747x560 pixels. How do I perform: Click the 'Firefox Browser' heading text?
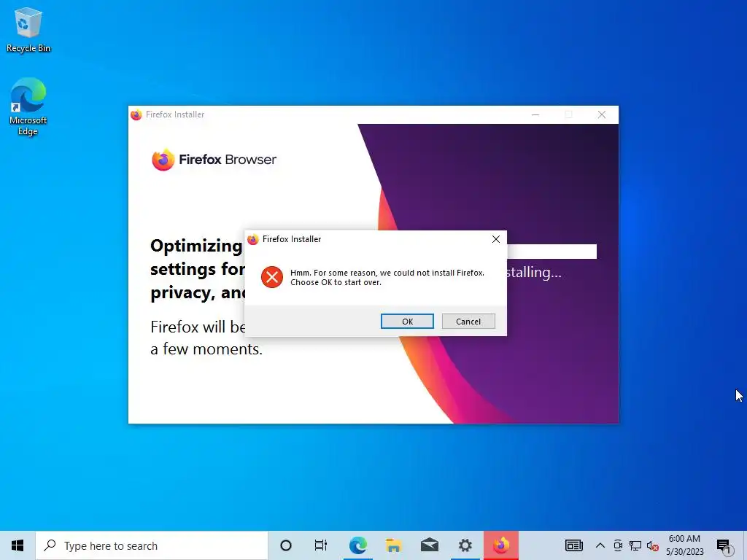tap(228, 160)
